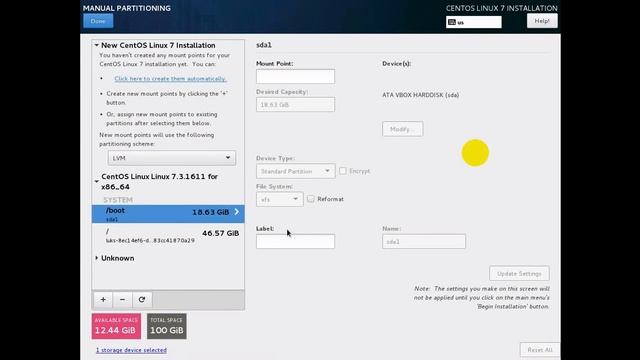The image size is (640, 360).
Task: Click the Desired Capacity field
Action: point(296,104)
